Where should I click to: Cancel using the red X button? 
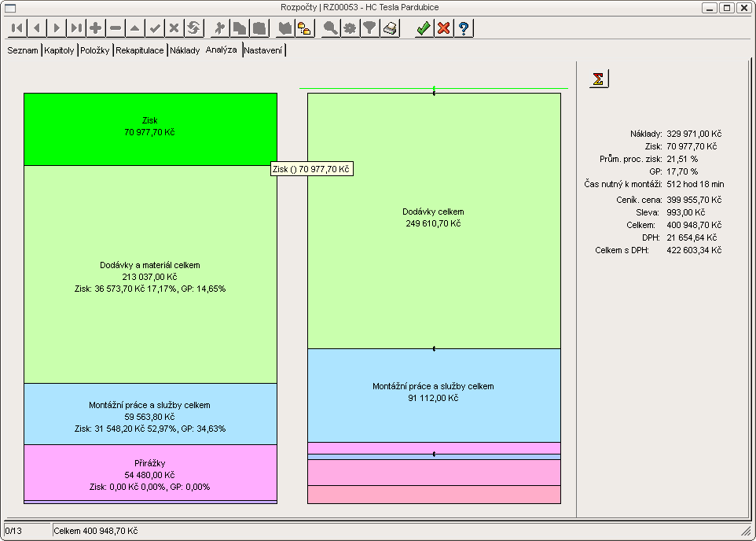[x=443, y=28]
